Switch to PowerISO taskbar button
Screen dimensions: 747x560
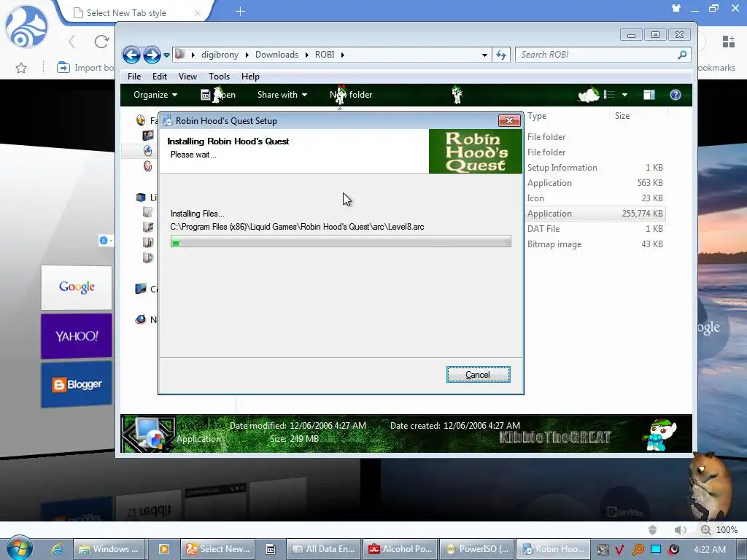[x=477, y=549]
